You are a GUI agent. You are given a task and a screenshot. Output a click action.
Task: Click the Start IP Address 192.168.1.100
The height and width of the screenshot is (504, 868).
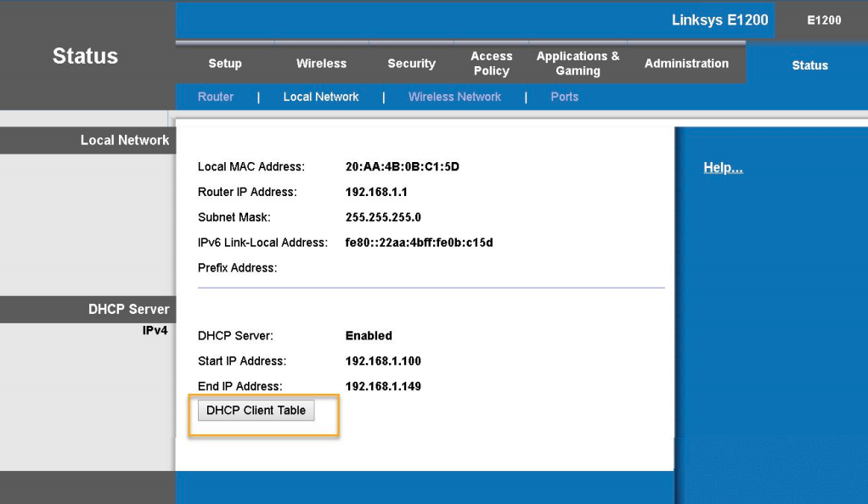383,361
